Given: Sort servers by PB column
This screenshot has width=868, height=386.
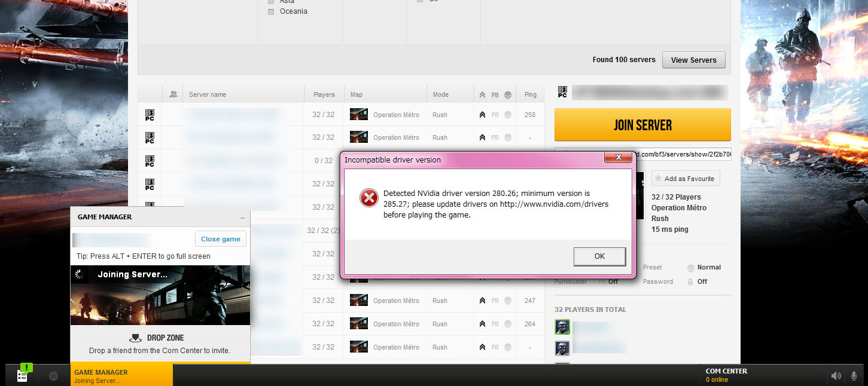Looking at the screenshot, I should click(x=495, y=94).
